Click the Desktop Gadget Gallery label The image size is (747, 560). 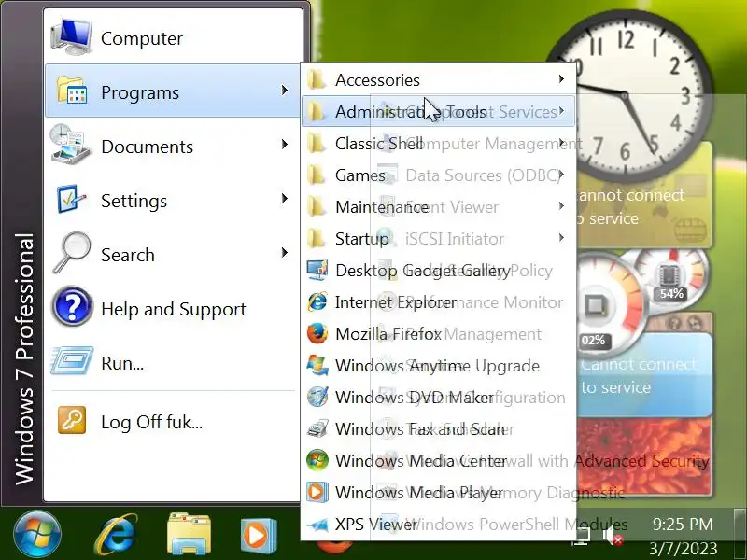point(423,271)
